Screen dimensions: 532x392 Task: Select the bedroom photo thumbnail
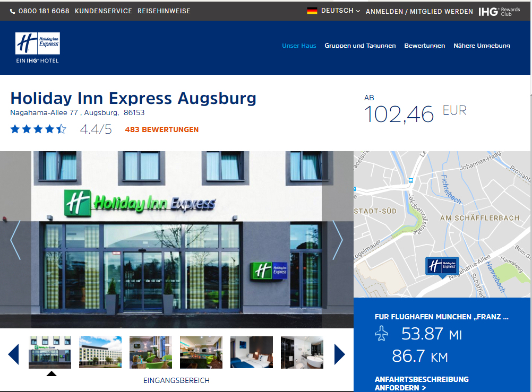252,352
